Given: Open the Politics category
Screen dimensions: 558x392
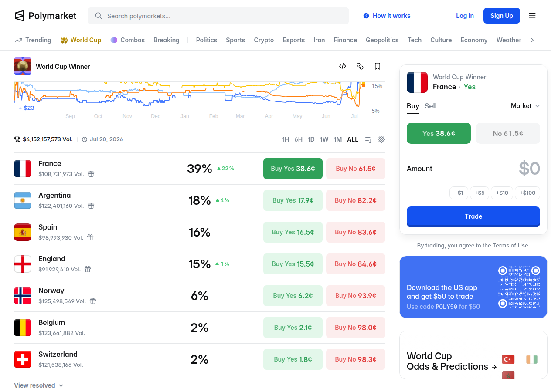Looking at the screenshot, I should pos(207,40).
